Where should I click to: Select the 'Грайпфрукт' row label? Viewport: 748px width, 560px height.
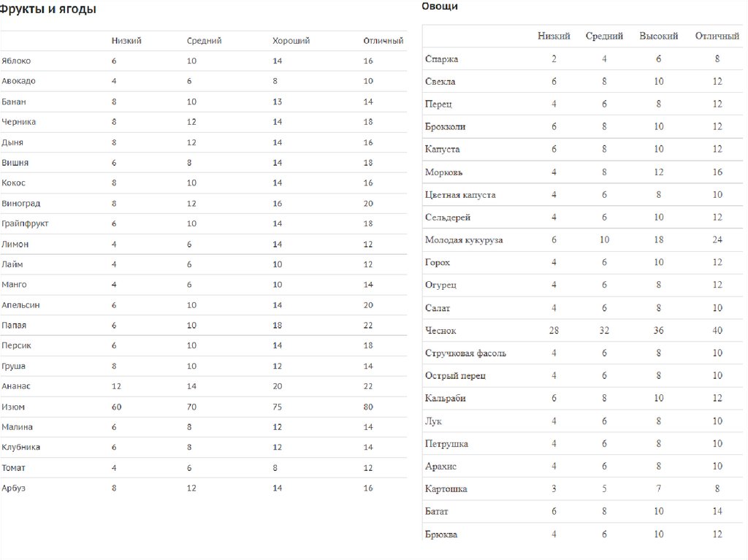pos(26,223)
